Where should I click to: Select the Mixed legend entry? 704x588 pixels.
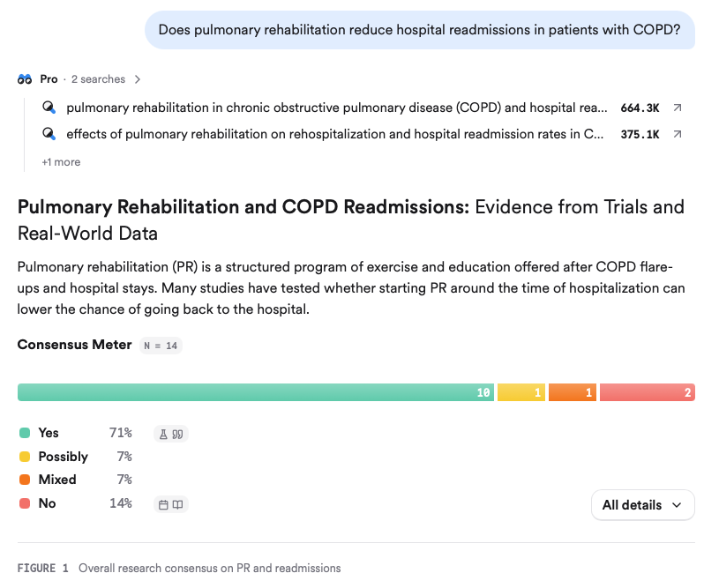(76, 480)
